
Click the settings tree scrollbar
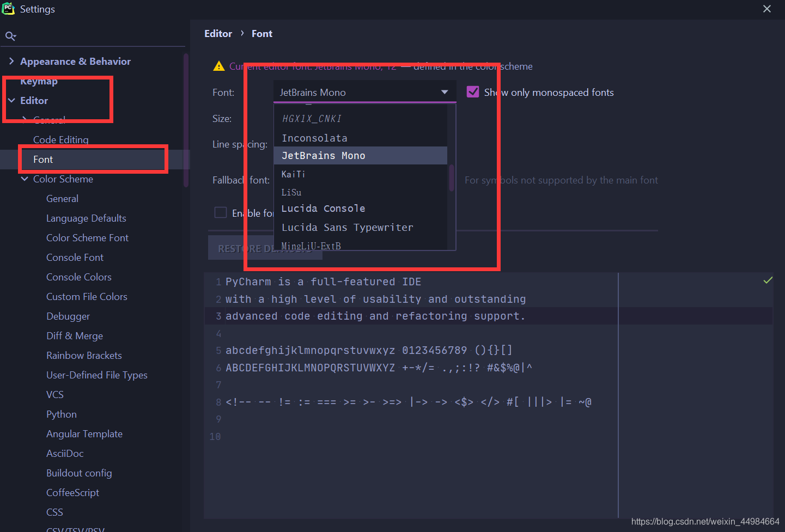coord(186,120)
